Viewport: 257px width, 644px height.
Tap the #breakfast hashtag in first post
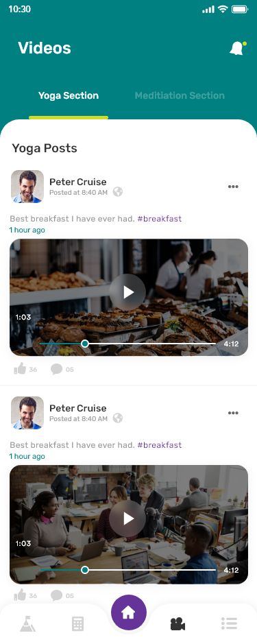tap(159, 219)
